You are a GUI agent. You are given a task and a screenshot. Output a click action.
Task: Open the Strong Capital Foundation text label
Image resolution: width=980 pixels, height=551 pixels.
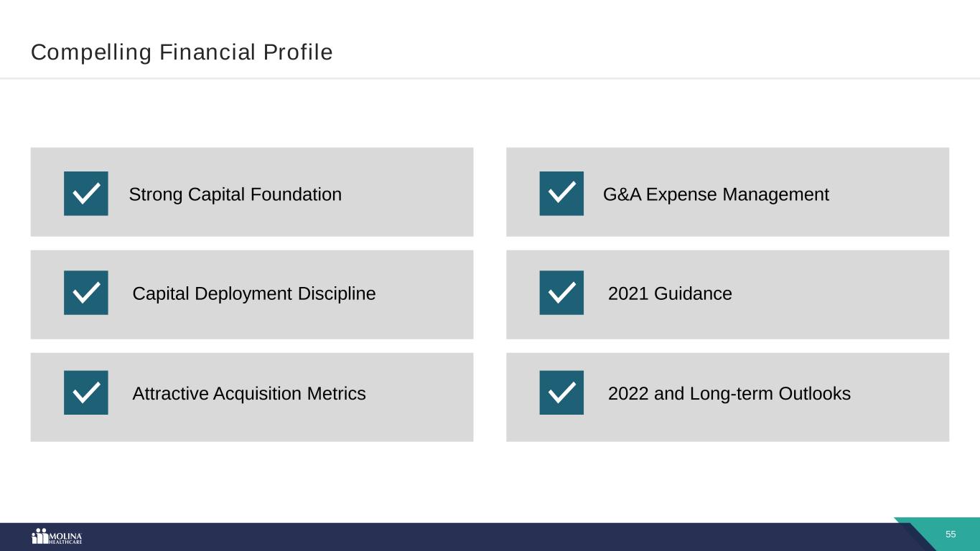pos(235,194)
